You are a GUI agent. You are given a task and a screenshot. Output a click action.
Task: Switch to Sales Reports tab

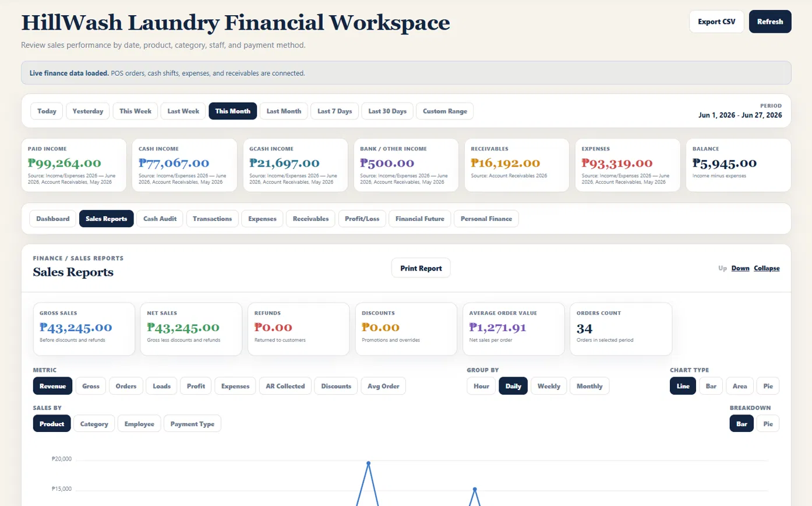[x=107, y=219]
